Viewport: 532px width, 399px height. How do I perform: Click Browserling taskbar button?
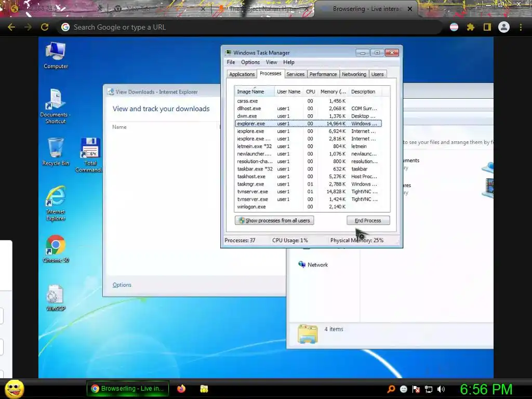pos(128,389)
